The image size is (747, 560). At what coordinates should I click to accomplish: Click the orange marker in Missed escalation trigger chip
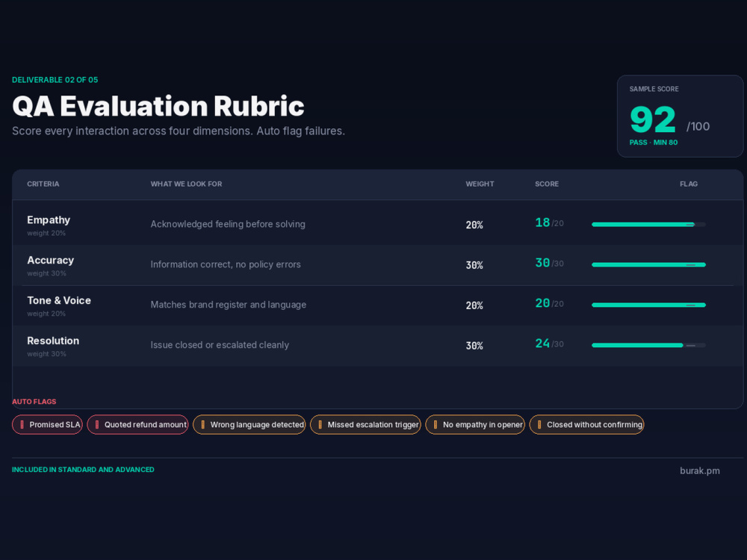320,425
